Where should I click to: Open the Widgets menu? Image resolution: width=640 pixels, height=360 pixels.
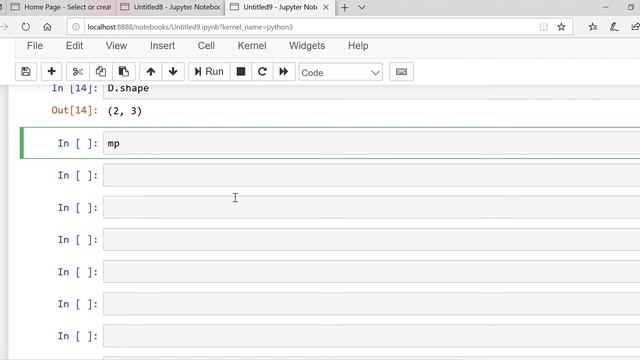307,46
